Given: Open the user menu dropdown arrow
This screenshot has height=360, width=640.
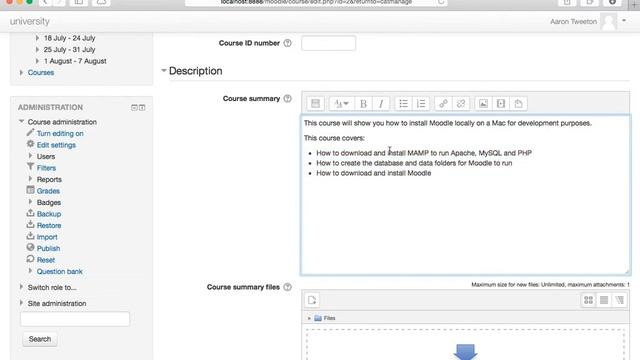Looking at the screenshot, I should coord(624,20).
